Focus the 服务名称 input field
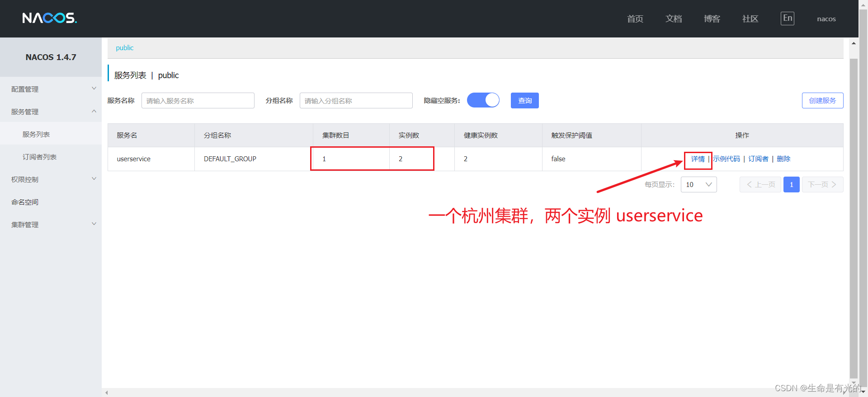 pos(198,100)
